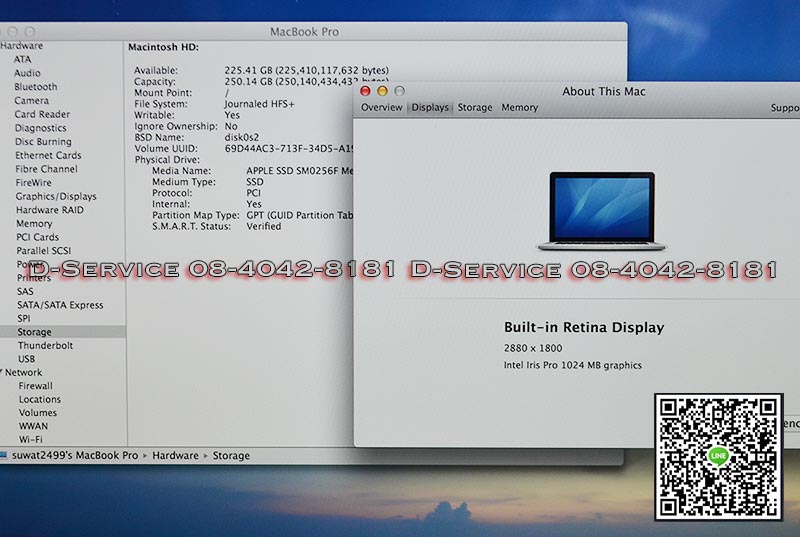Select Diagnostics in the sidebar
The width and height of the screenshot is (800, 537).
point(40,128)
